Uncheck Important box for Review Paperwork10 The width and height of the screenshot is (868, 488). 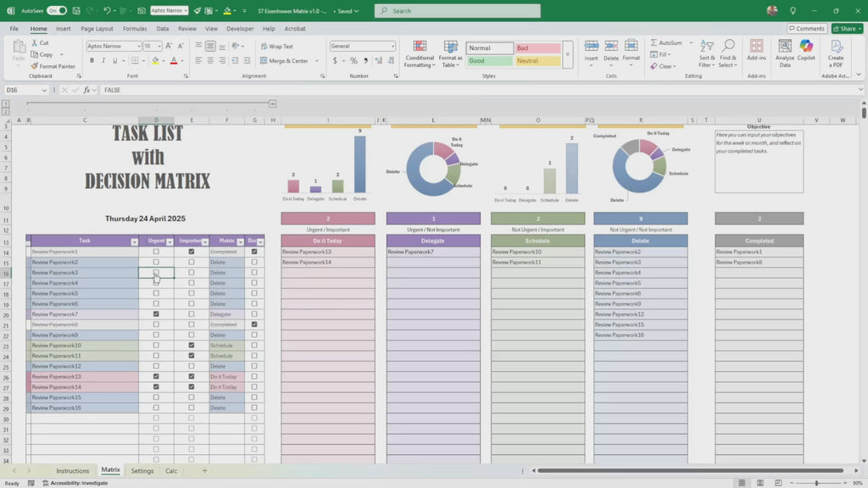pos(192,346)
